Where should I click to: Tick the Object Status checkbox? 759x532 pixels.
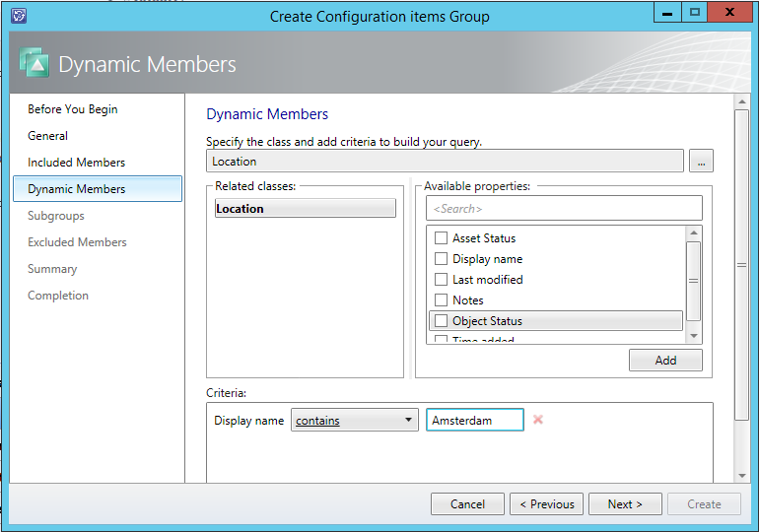(x=442, y=321)
